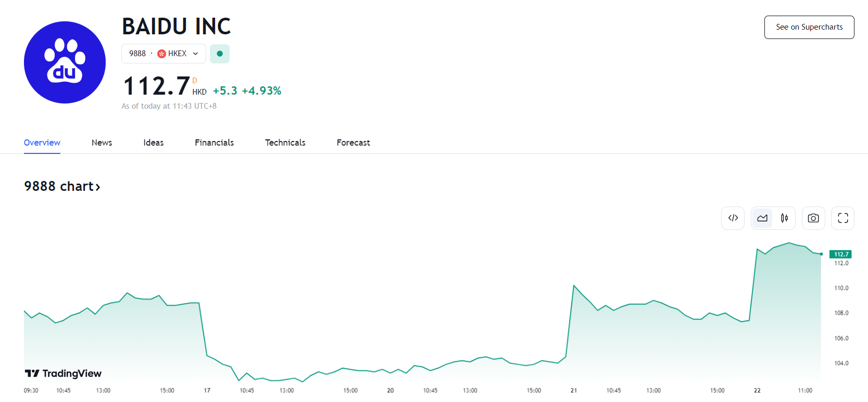
Task: Click the 106.0 price axis label
Action: tap(841, 339)
